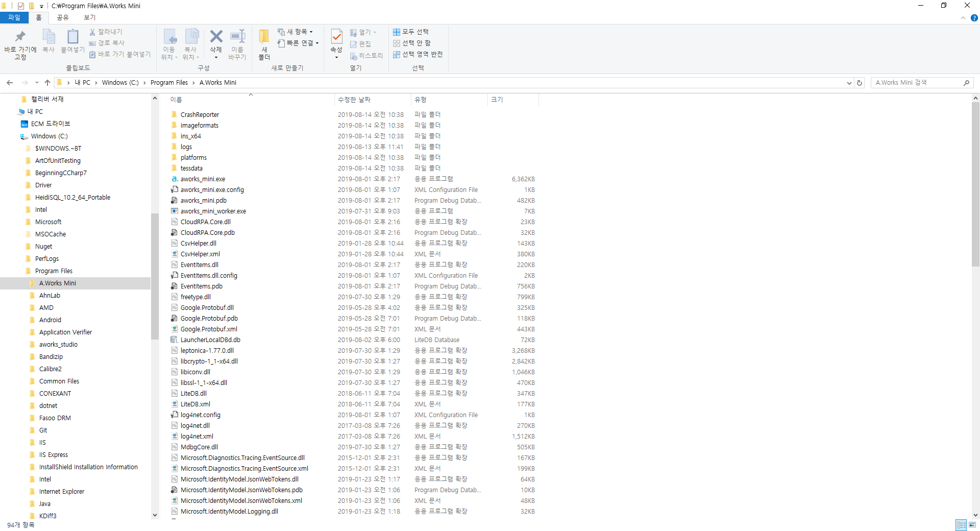Click 내 PC in address breadcrumb
Viewport: 980px width, 531px height.
[x=82, y=82]
